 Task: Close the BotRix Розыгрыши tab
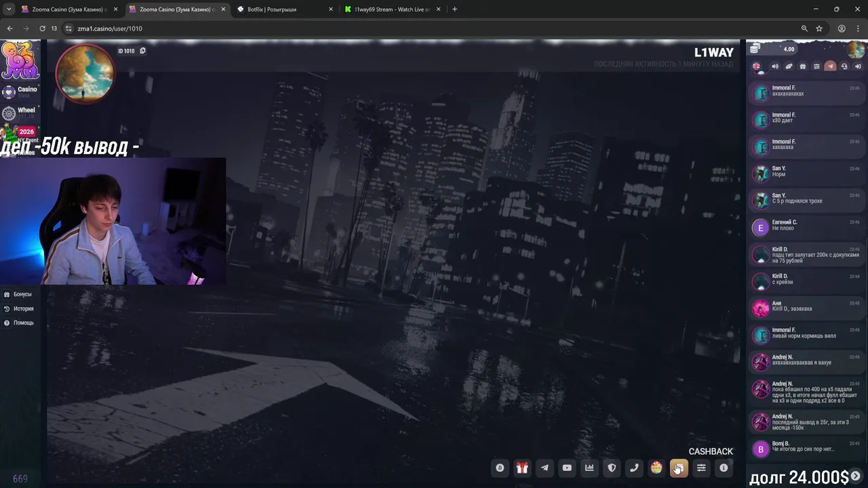(331, 9)
